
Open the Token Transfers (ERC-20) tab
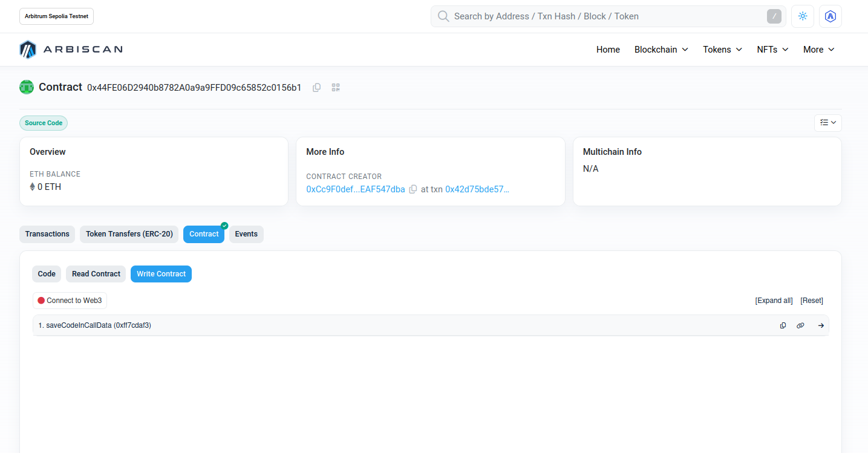(129, 234)
